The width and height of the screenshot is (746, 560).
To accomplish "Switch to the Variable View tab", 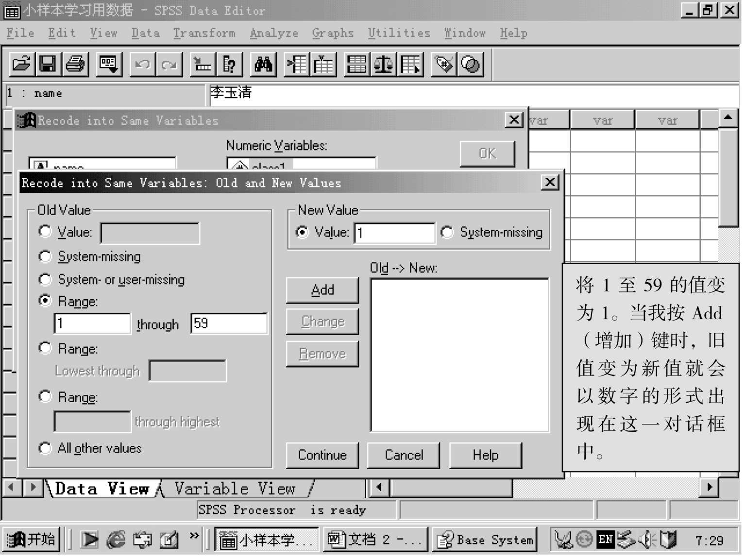I will pos(235,489).
